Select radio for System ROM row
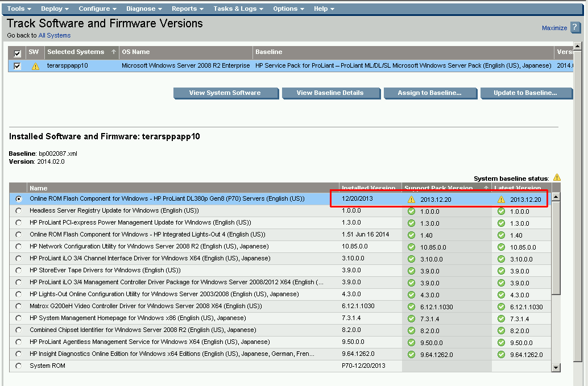The height and width of the screenshot is (386, 588). pos(18,366)
